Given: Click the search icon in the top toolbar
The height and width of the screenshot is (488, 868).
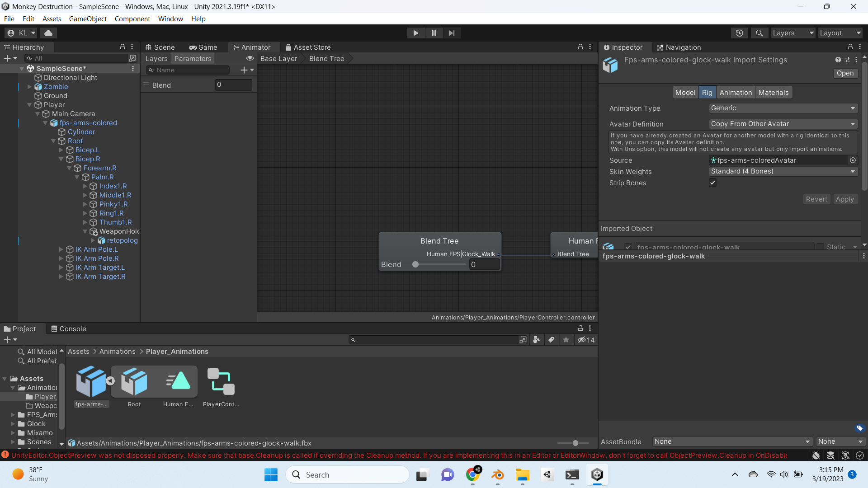Looking at the screenshot, I should point(759,33).
